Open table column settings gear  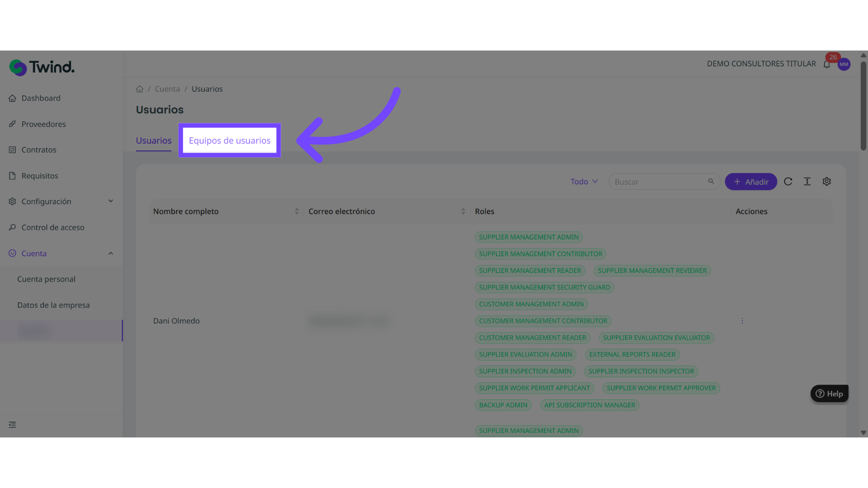click(826, 181)
